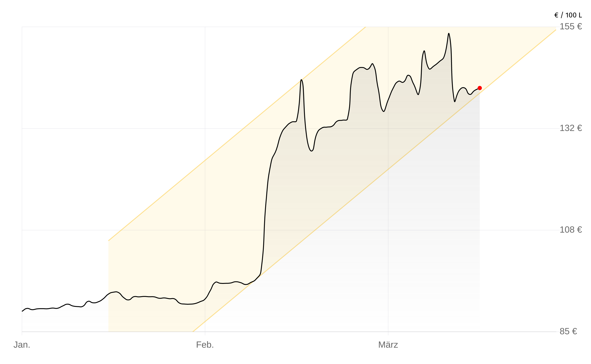Click the sharp mid-February price spike

(x=301, y=80)
